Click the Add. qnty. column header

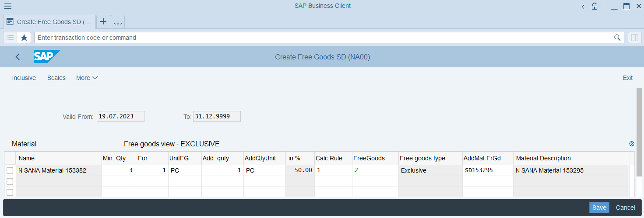pos(222,158)
